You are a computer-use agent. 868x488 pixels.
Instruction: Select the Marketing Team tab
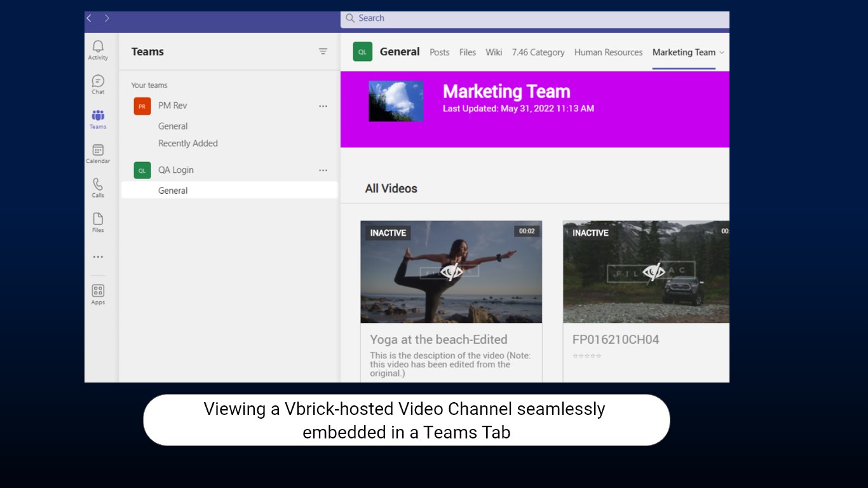[684, 53]
